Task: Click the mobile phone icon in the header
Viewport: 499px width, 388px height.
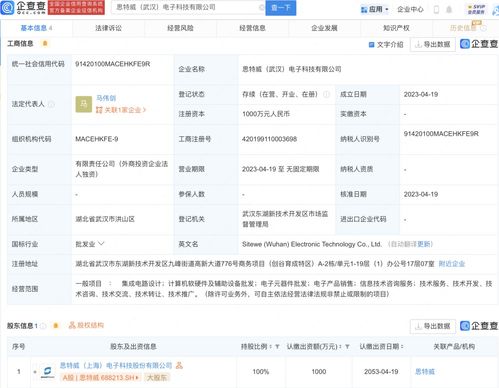Action: click(436, 9)
